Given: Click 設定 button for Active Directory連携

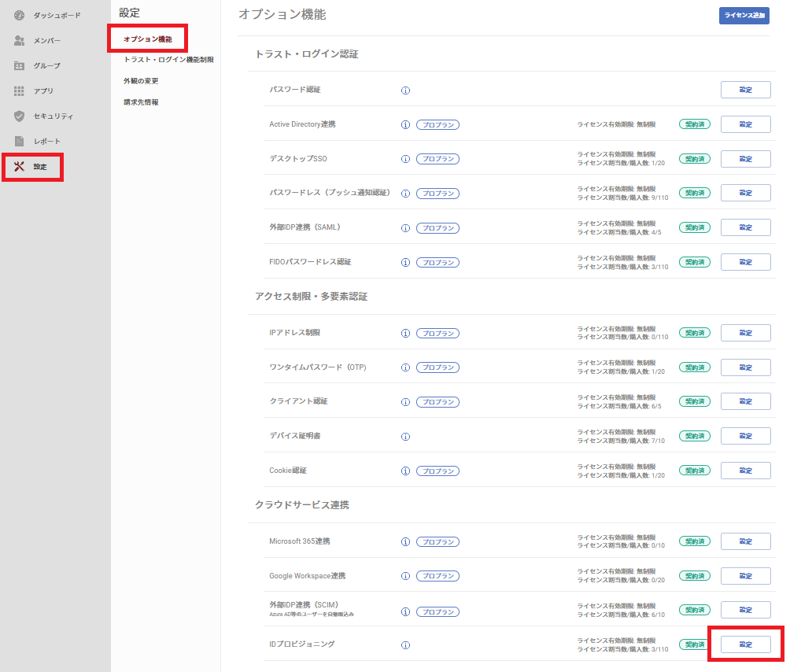Looking at the screenshot, I should (745, 124).
